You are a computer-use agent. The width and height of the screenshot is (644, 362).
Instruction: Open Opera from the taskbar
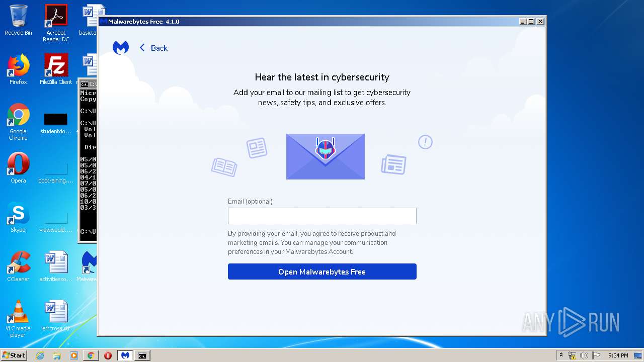pos(108,355)
